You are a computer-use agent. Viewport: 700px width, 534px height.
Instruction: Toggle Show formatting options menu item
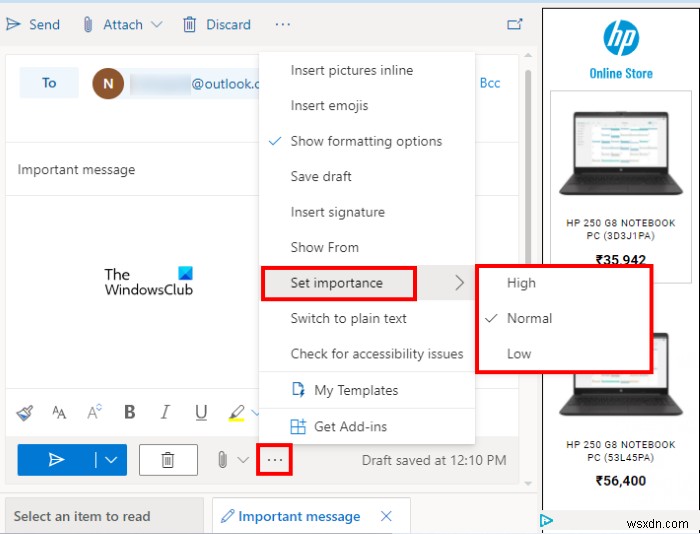tap(367, 141)
